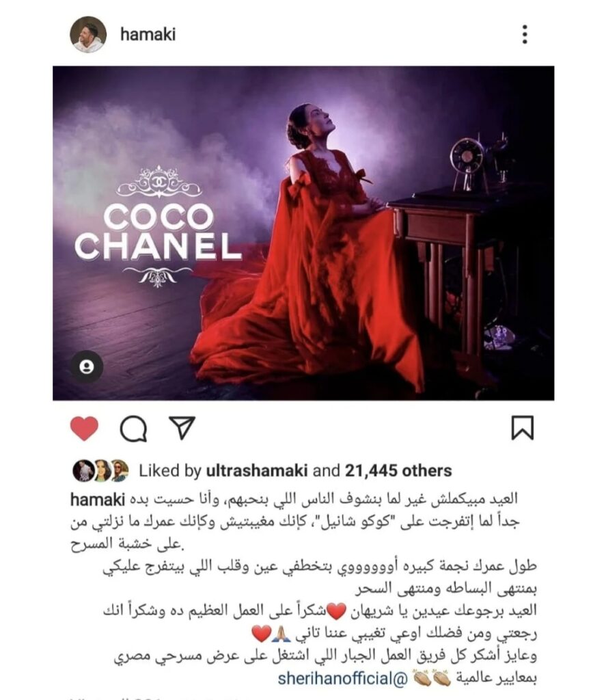The image size is (606, 700).
Task: Open the ultrashamaki liker profile link
Action: 257,470
